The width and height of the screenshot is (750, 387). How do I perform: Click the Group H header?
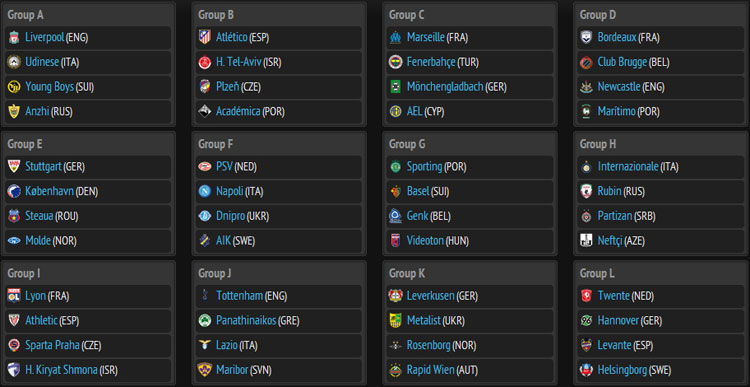(x=598, y=144)
